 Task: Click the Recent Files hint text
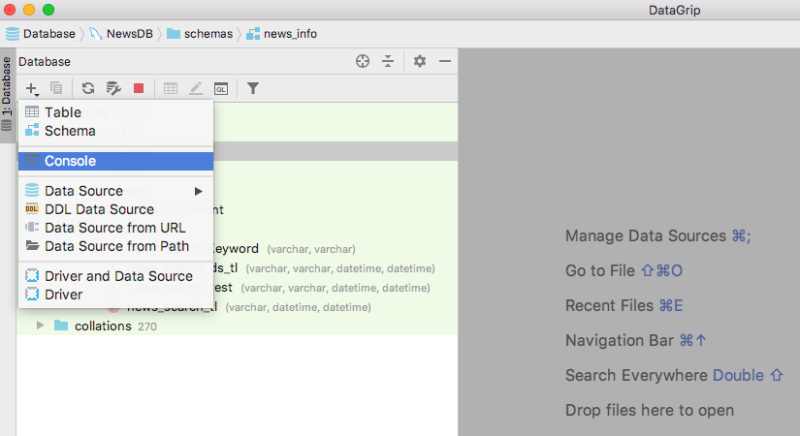pos(623,305)
